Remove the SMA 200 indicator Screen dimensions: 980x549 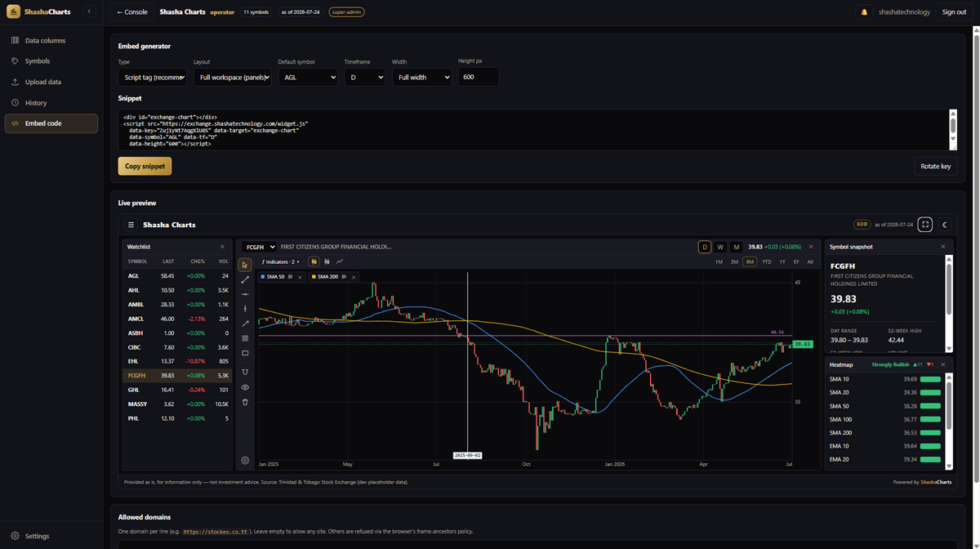tap(352, 277)
